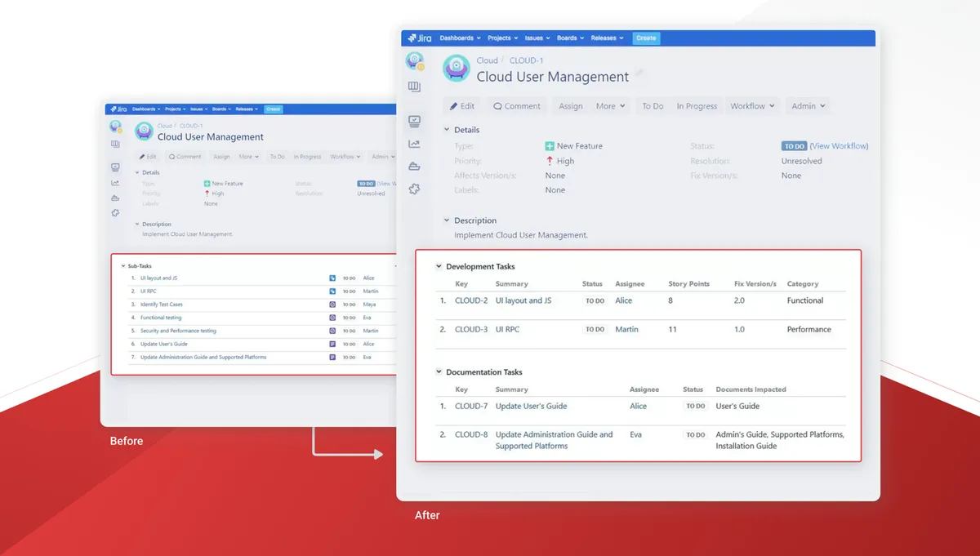Image resolution: width=980 pixels, height=556 pixels.
Task: Click the Edit button in After window
Action: click(x=462, y=106)
